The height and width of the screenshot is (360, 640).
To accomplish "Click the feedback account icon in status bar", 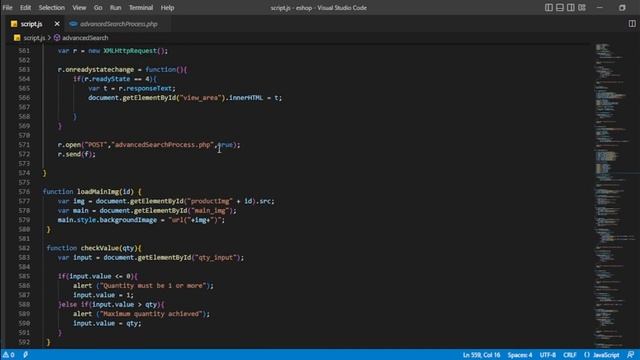I will [631, 355].
